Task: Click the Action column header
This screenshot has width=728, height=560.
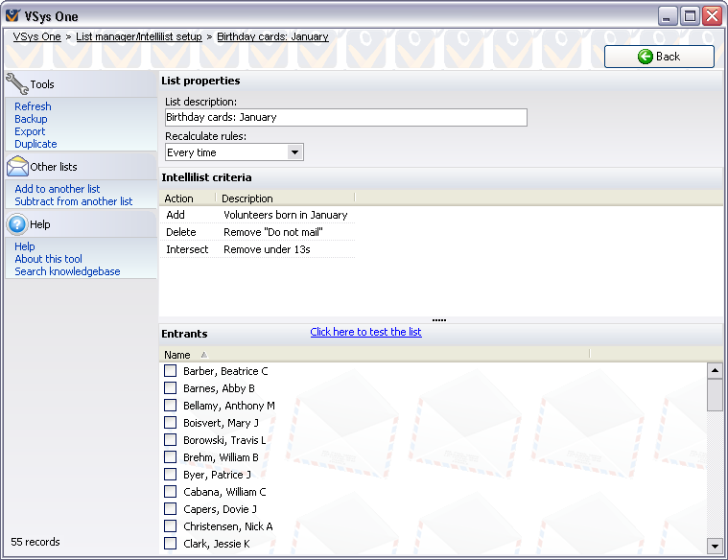Action: pos(188,198)
